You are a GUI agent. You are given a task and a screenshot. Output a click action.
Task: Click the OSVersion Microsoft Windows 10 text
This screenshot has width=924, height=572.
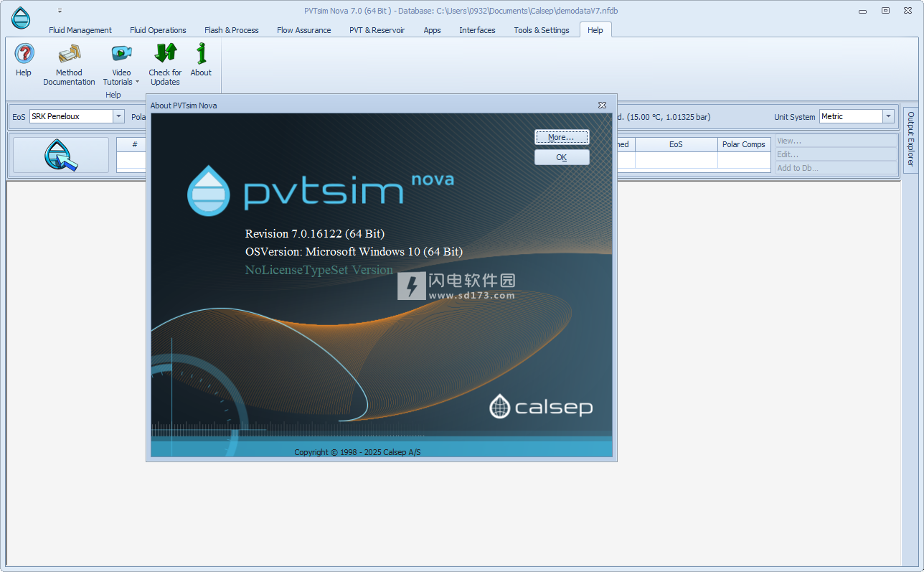coord(354,252)
